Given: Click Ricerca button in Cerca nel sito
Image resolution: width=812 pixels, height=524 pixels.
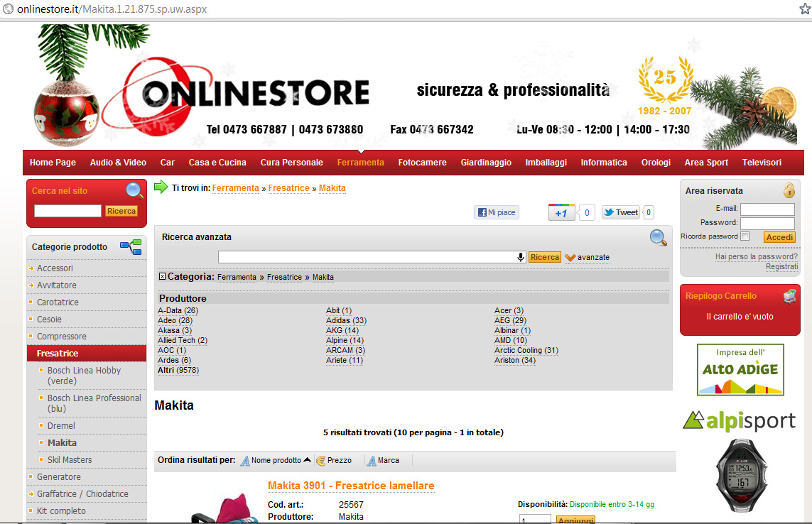Looking at the screenshot, I should pyautogui.click(x=121, y=212).
